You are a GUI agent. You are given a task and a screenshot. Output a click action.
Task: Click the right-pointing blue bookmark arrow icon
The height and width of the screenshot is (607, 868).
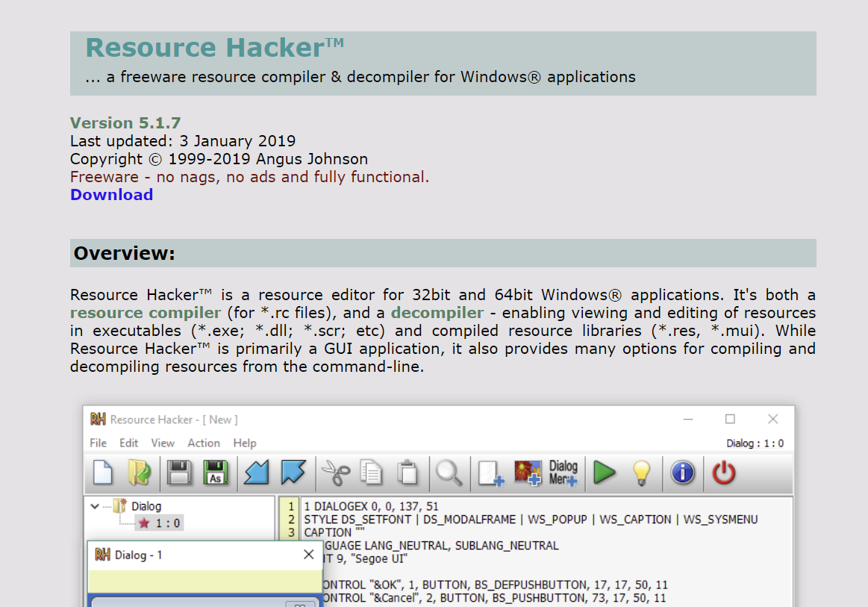[x=293, y=473]
